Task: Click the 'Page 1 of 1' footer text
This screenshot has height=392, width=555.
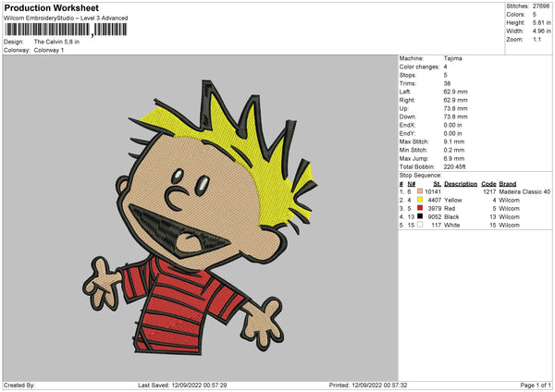Action: [x=536, y=386]
